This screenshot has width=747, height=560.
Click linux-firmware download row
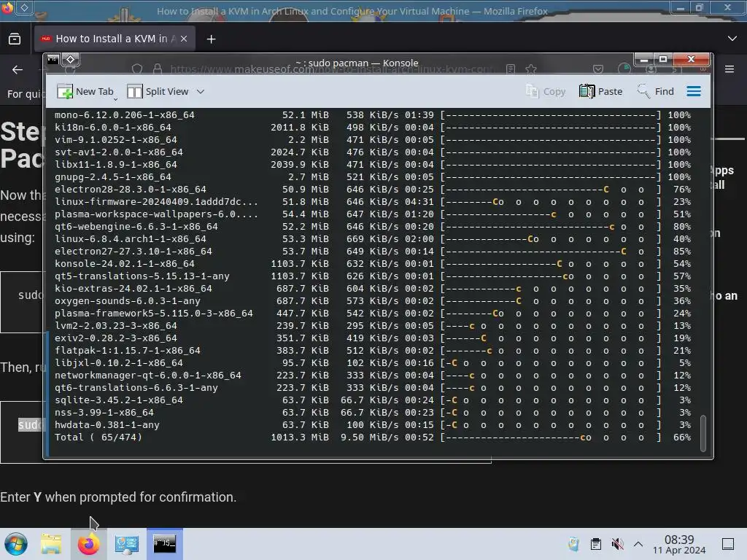pos(373,202)
